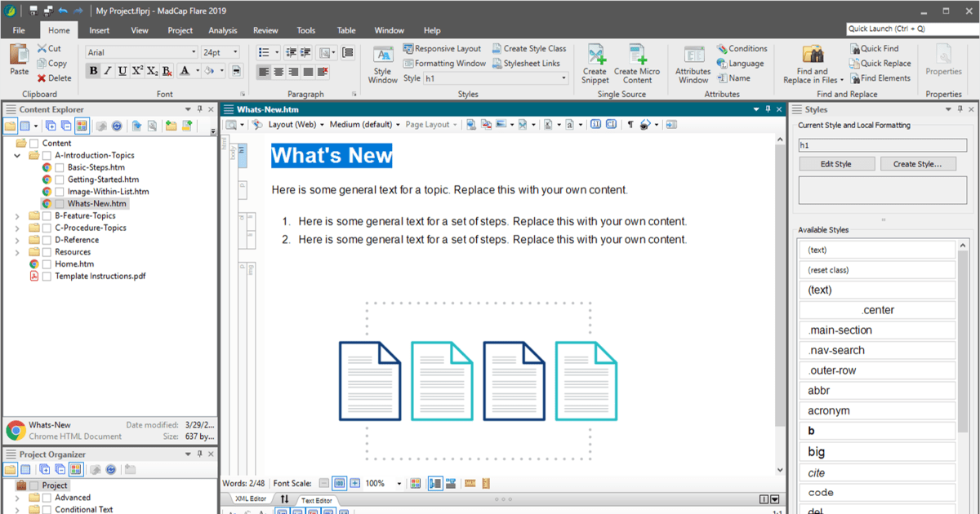Toggle Italic formatting

[108, 71]
